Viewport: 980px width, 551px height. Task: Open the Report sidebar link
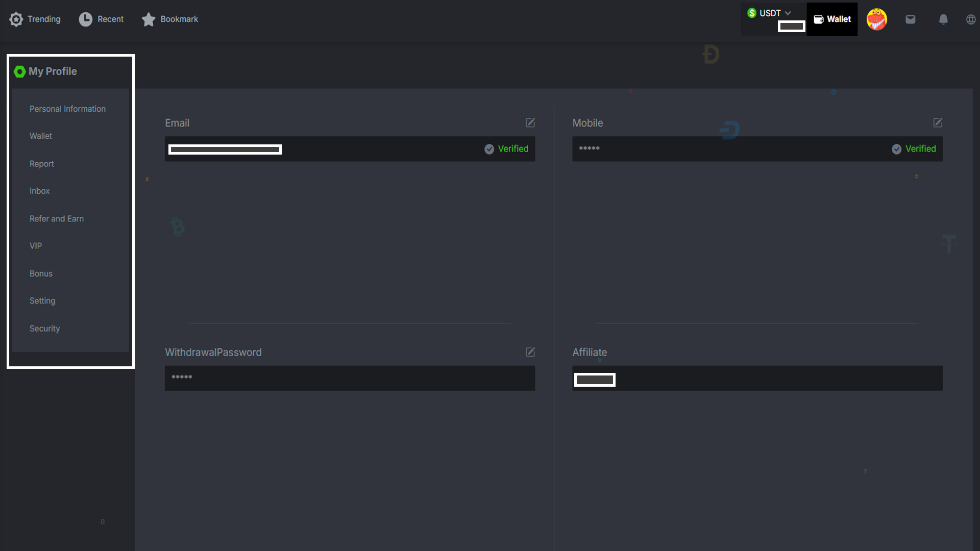41,164
